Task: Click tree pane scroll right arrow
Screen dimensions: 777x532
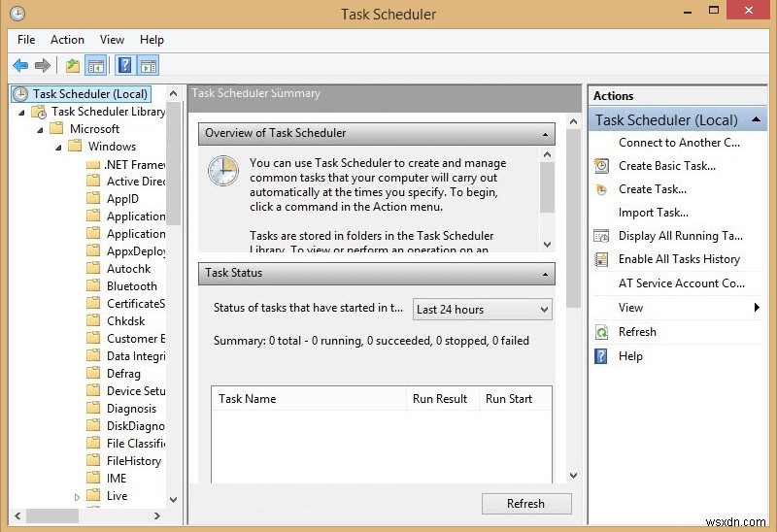Action: click(x=157, y=515)
